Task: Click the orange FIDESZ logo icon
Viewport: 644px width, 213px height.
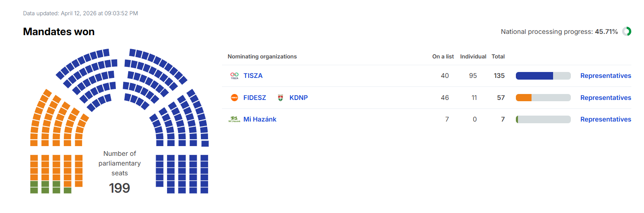Action: click(x=234, y=98)
